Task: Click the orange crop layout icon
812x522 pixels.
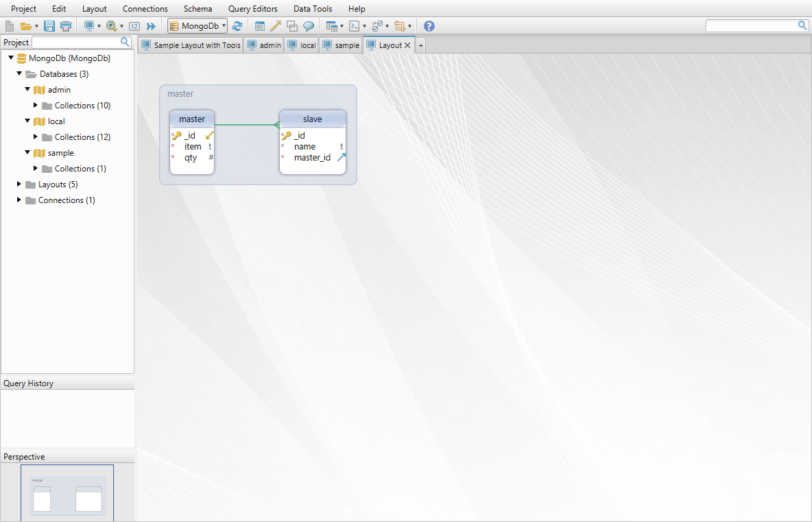Action: click(x=399, y=26)
